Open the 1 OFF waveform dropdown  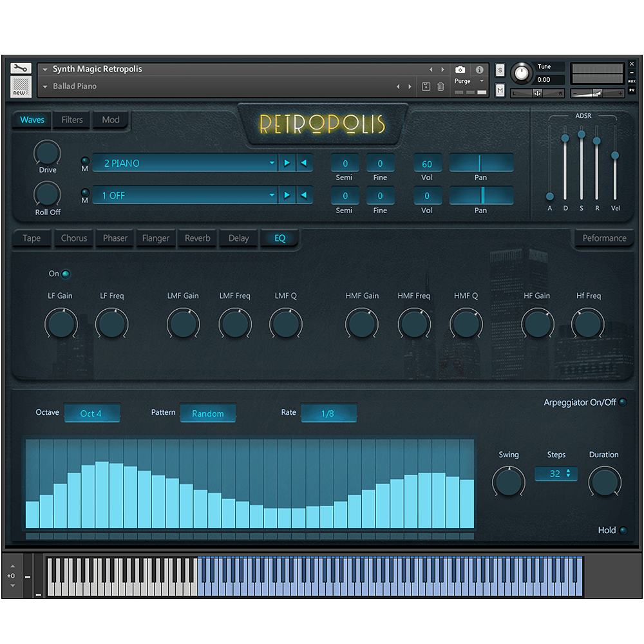click(184, 195)
